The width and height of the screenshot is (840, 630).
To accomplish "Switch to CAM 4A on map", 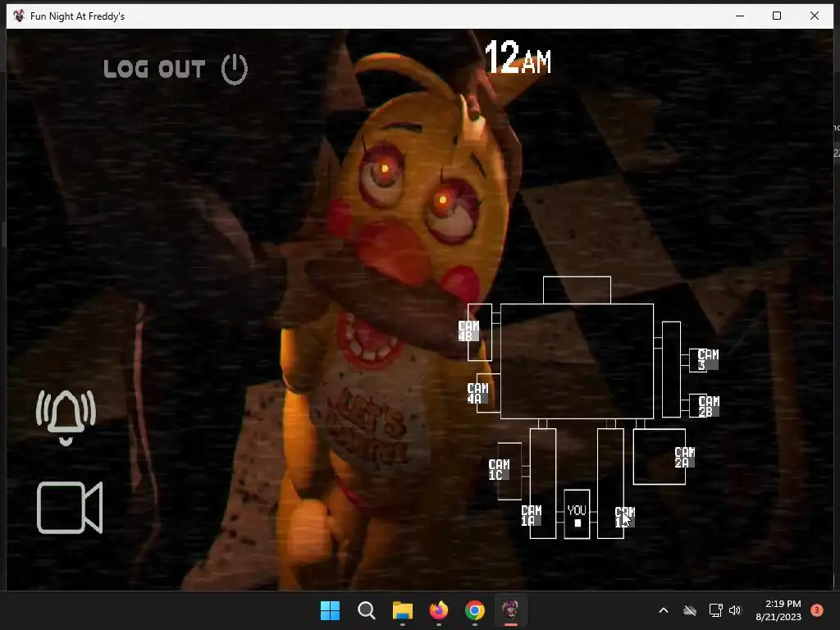I will click(477, 393).
